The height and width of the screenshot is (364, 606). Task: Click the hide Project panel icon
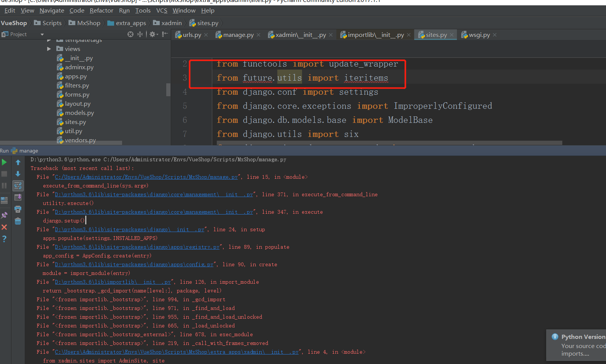[x=165, y=34]
